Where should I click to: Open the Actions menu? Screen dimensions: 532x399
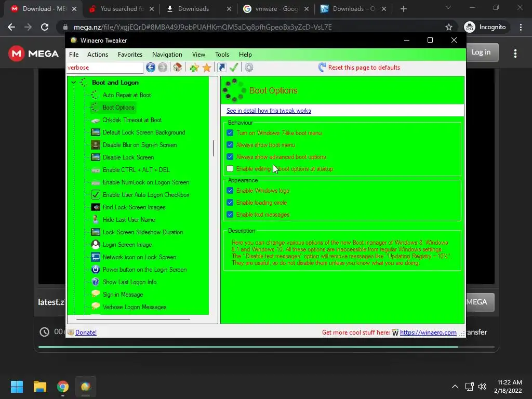click(x=97, y=54)
